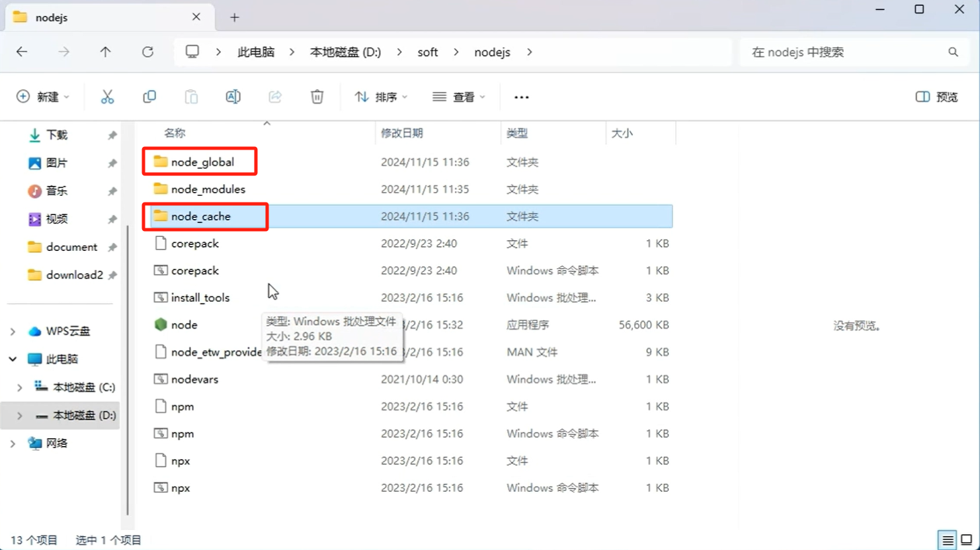980x550 pixels.
Task: Click the Delete trash icon
Action: (x=317, y=97)
